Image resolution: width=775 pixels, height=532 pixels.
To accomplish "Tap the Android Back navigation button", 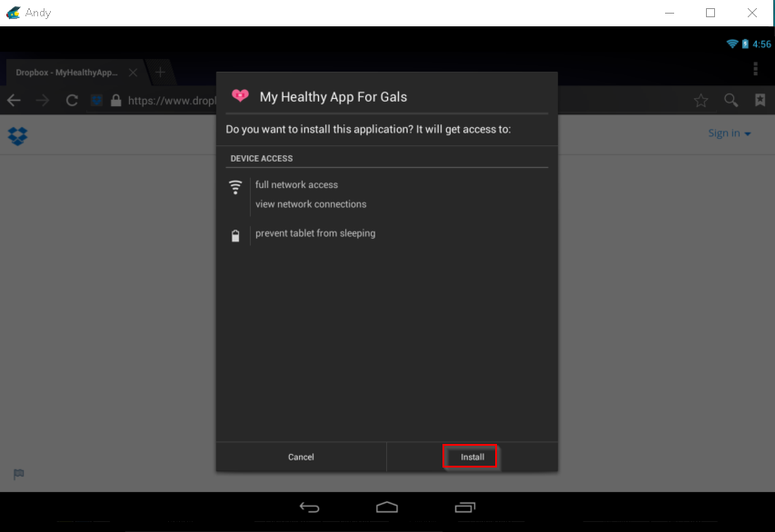I will (x=310, y=507).
